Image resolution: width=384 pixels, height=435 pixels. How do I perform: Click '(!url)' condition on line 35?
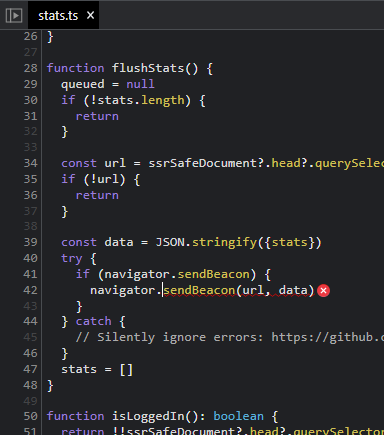(104, 179)
